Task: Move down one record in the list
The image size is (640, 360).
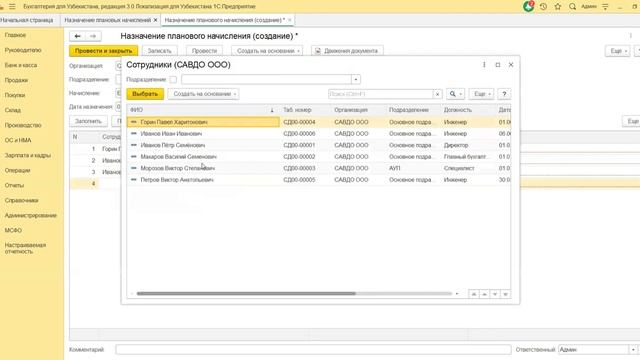Action: [495, 294]
